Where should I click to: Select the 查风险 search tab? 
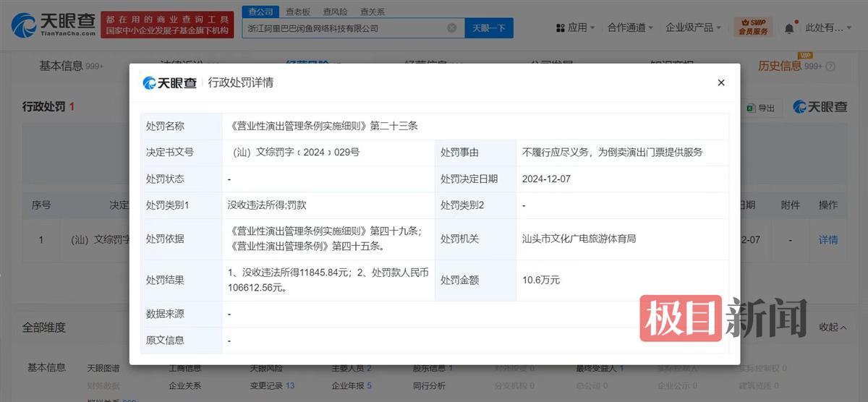(x=335, y=12)
